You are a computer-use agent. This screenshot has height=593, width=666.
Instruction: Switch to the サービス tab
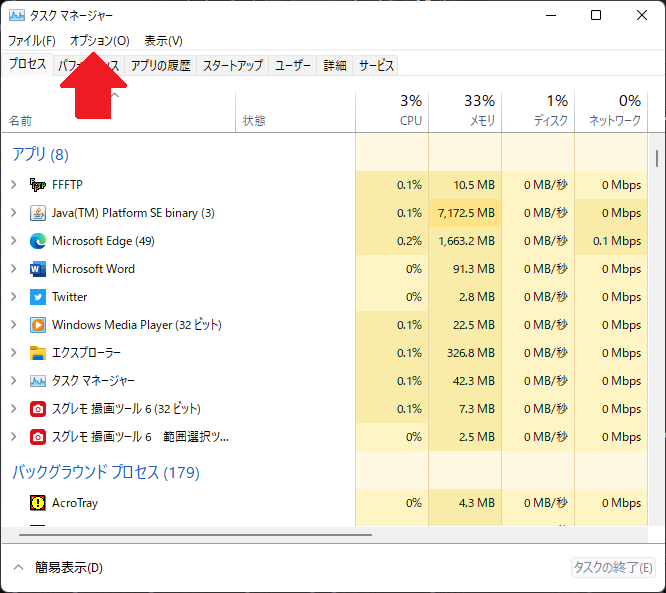pyautogui.click(x=376, y=65)
